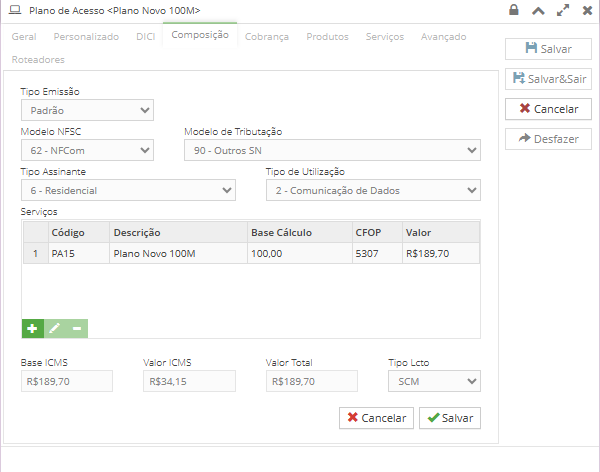Collapse panel using the up chevron icon
This screenshot has height=472, width=600.
(x=538, y=10)
